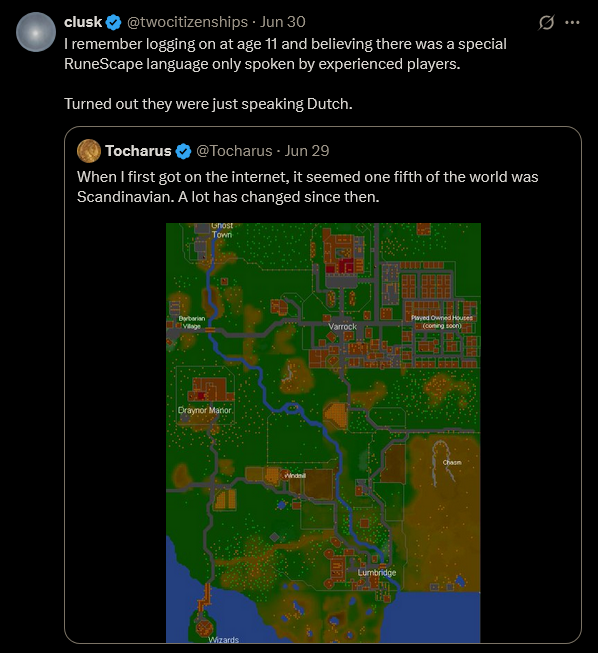Click Barbarian Village on the map
This screenshot has width=598, height=653.
pos(192,322)
